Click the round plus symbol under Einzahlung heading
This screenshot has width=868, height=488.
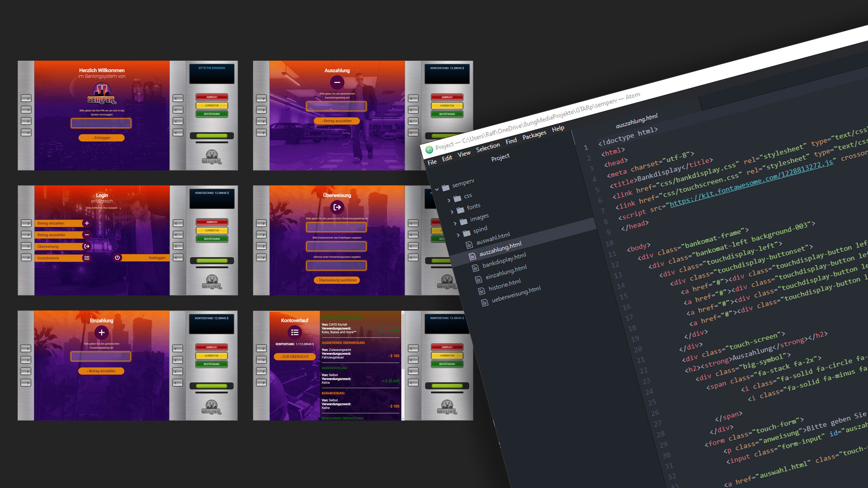tap(101, 332)
